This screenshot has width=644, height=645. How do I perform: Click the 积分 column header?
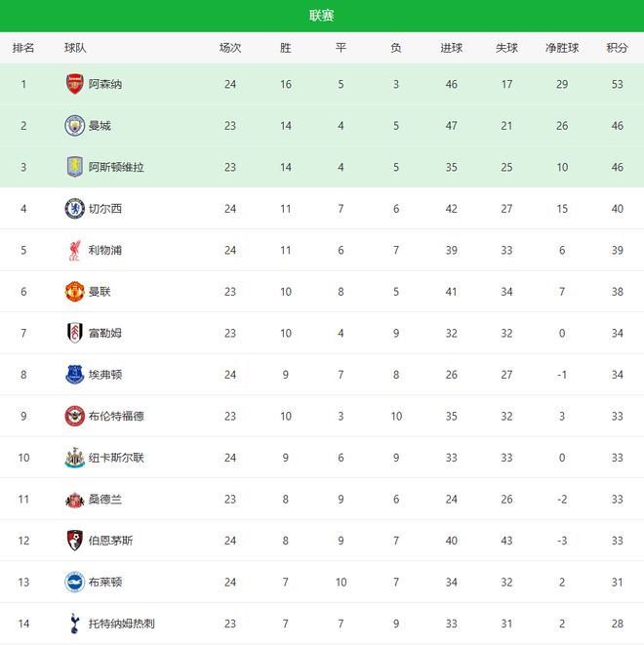click(x=617, y=48)
